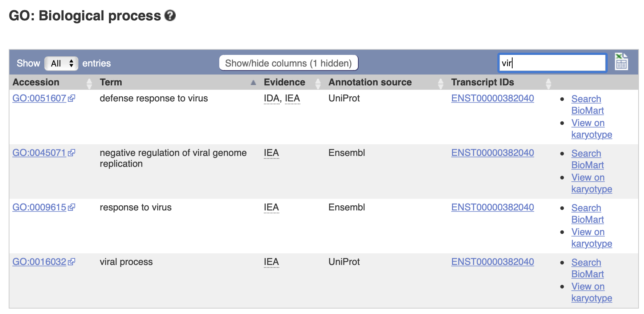Open the GO:0045071 accession link
Screen dimensions: 644x314
coord(39,153)
